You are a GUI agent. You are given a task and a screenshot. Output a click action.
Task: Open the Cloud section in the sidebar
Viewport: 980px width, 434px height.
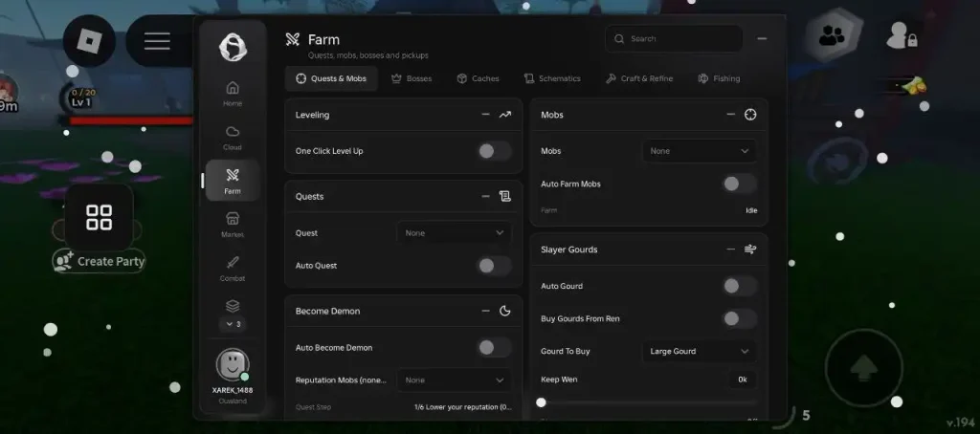tap(233, 138)
